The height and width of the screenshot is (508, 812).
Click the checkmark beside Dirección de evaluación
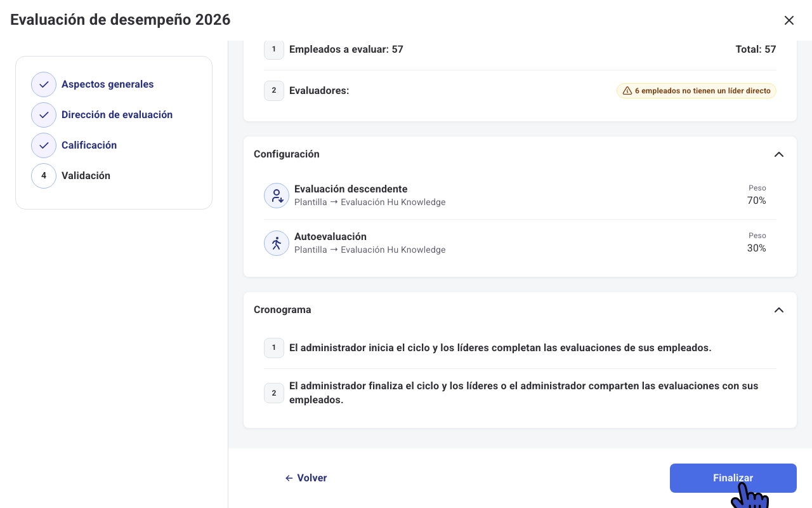(x=44, y=115)
